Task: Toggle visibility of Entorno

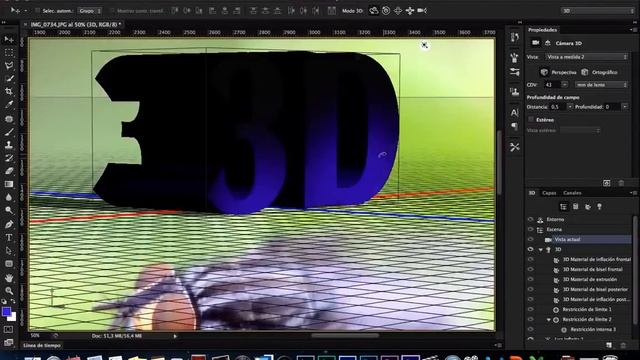Action: 531,220
